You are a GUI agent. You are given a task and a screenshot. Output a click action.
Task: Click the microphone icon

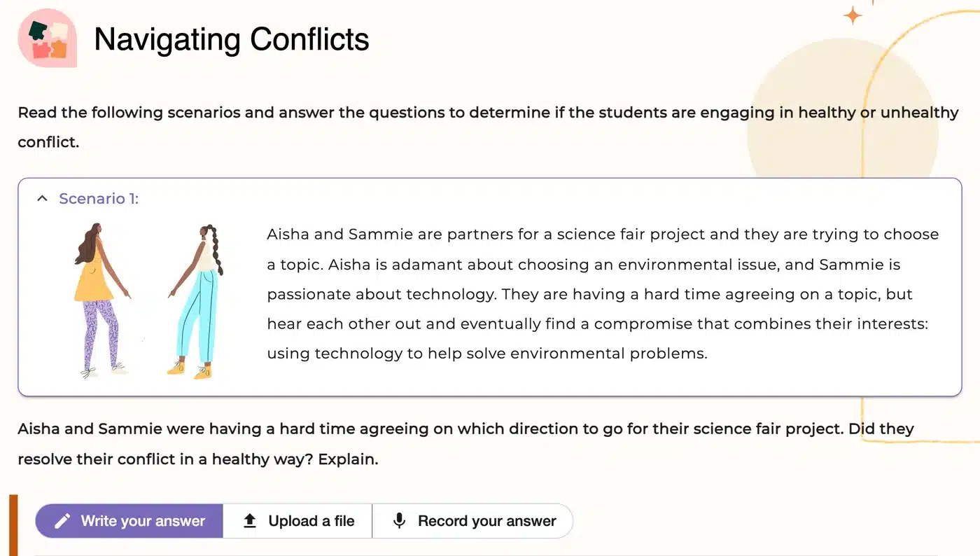(399, 521)
